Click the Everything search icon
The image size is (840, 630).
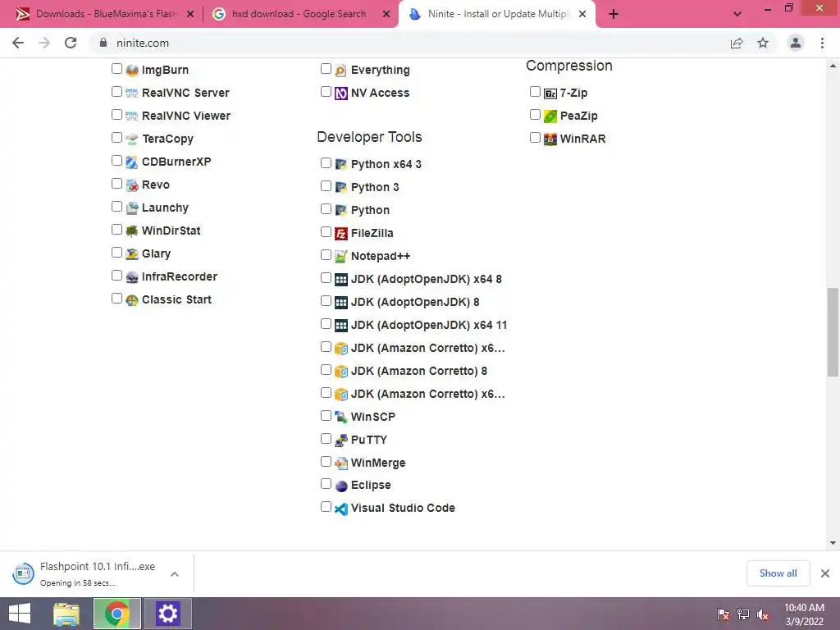point(341,71)
